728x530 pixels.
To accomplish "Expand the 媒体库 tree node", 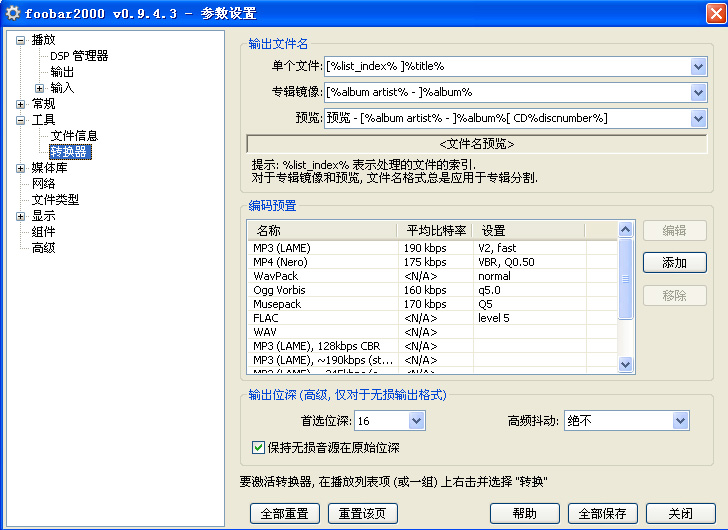I will (x=20, y=168).
